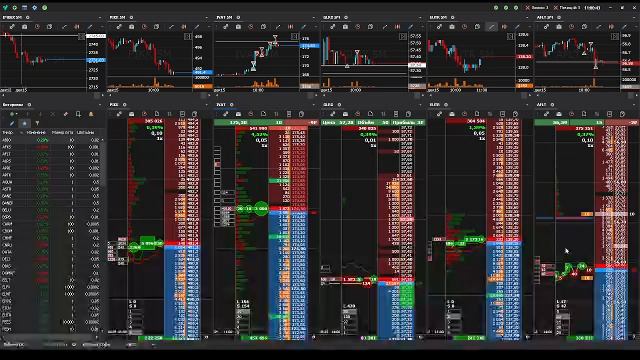The image size is (640, 360).
Task: Select the sixth order book panel's title tab
Action: pos(542,105)
